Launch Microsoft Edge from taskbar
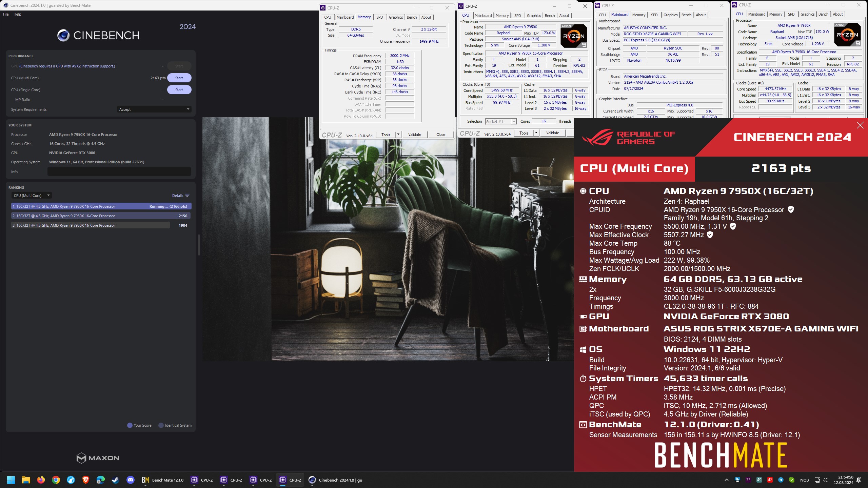Screen dimensions: 868x488 point(101,480)
